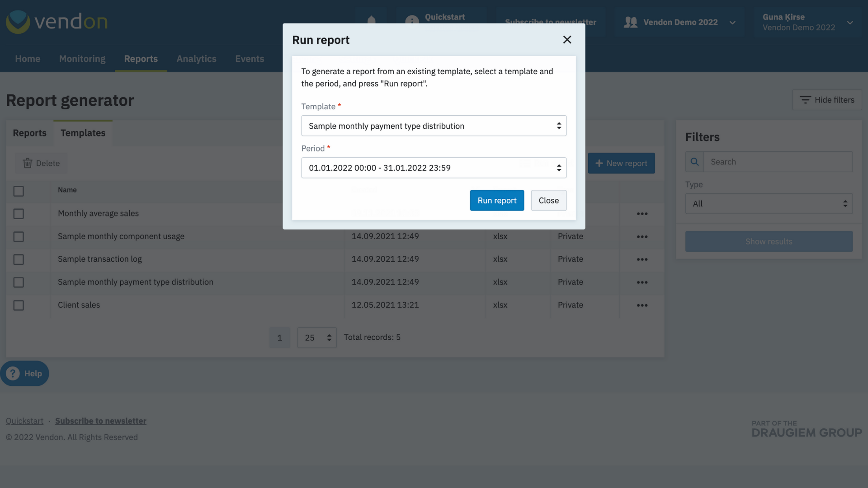Viewport: 868px width, 488px height.
Task: Click the Show results button
Action: (x=769, y=241)
